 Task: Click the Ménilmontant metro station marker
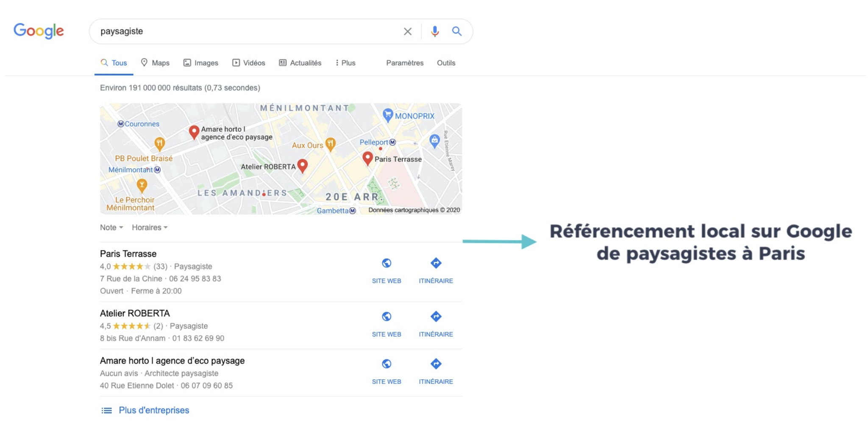[x=157, y=170]
